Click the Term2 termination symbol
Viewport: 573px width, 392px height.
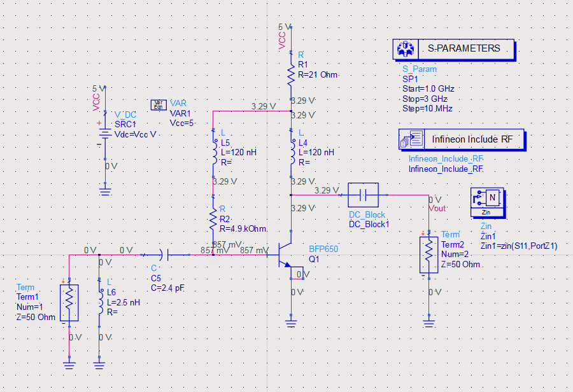coord(428,255)
